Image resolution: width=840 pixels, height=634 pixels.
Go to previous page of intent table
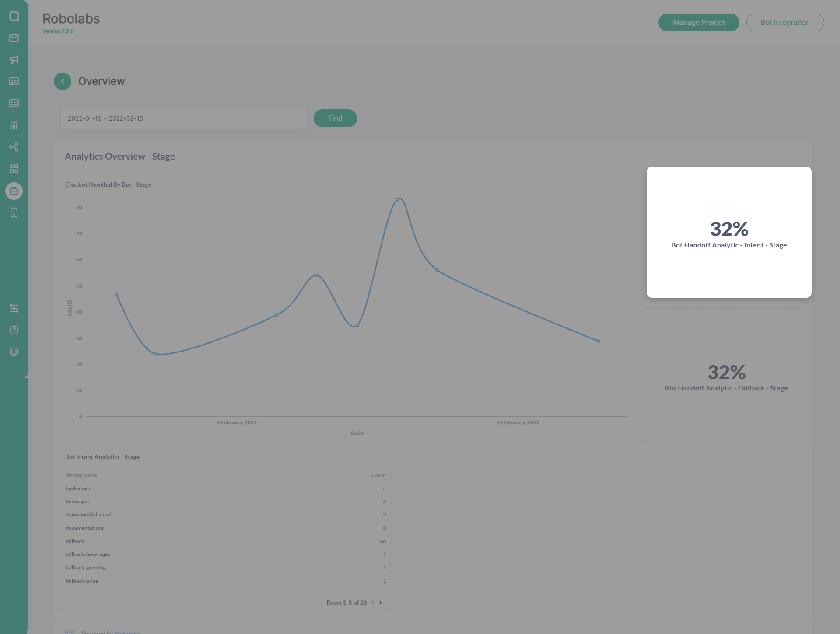tap(373, 603)
